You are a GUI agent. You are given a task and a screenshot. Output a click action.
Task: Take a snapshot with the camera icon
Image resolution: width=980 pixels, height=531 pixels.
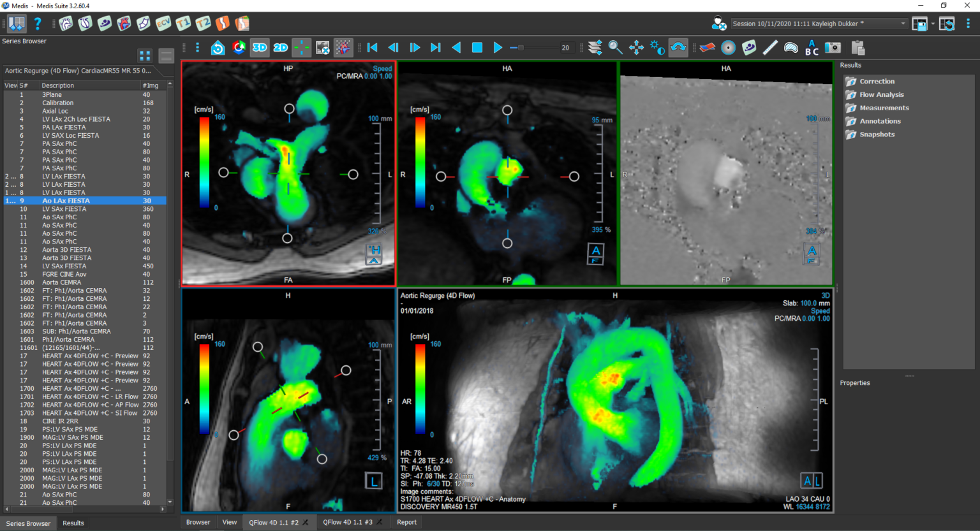coord(833,47)
